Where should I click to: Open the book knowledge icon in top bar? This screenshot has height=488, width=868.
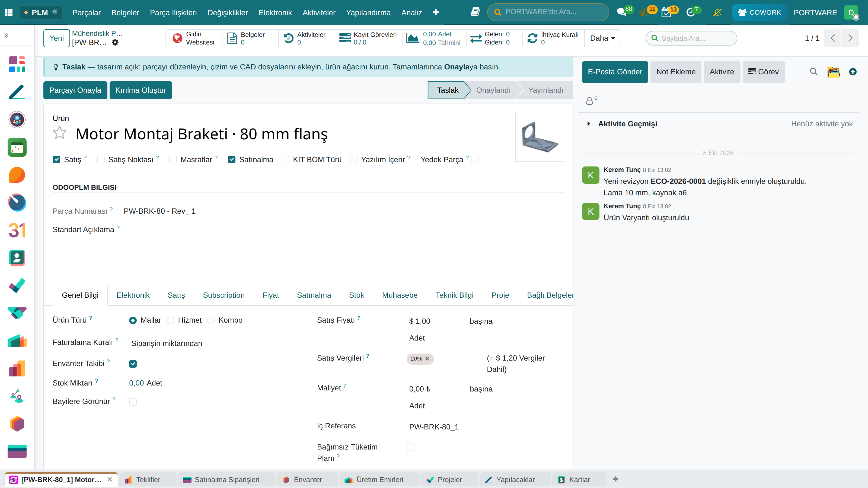(x=475, y=12)
